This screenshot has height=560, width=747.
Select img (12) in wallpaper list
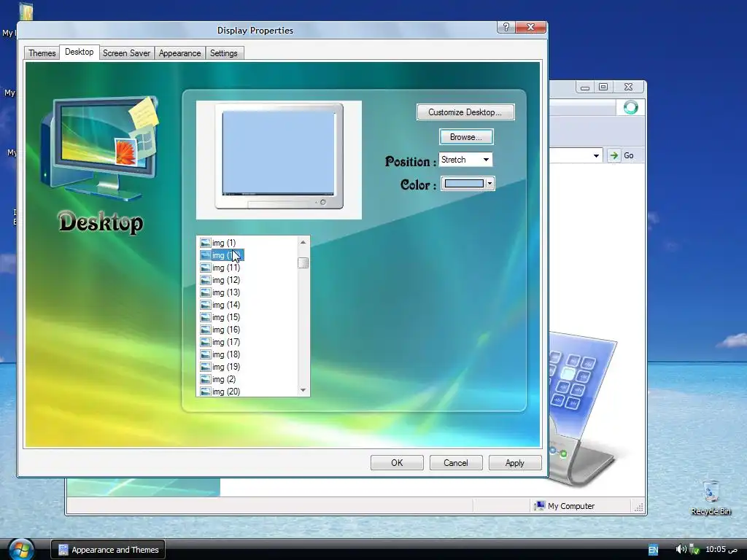click(226, 280)
